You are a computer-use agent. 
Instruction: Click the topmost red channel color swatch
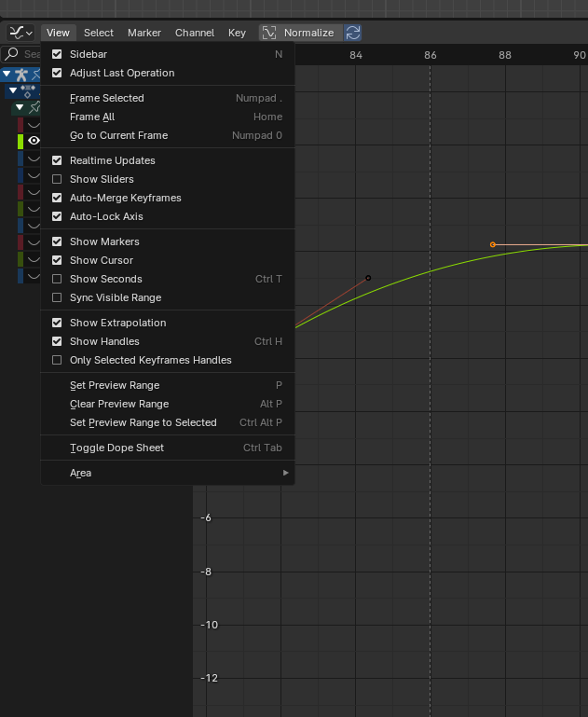tap(21, 125)
